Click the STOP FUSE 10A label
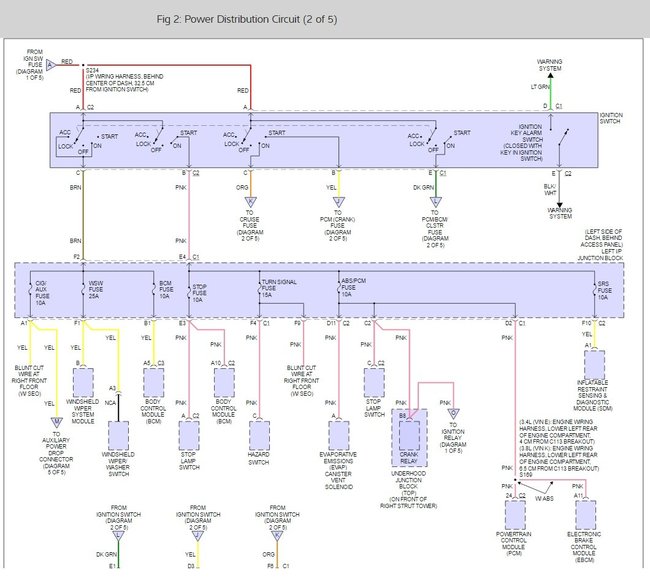This screenshot has width=650, height=578. (x=199, y=293)
